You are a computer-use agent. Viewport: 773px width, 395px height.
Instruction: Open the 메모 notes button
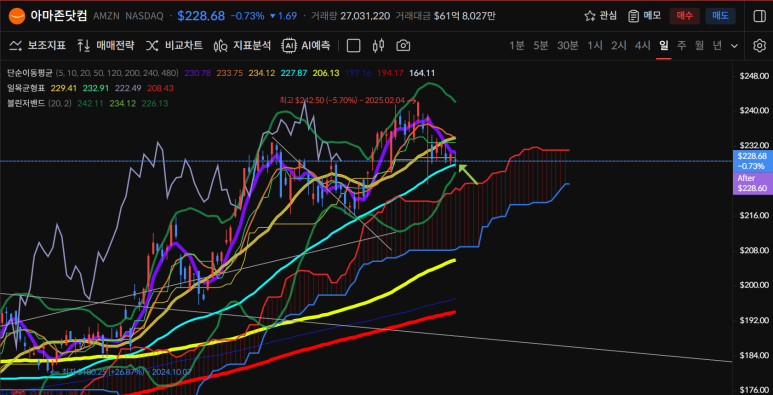coord(644,16)
